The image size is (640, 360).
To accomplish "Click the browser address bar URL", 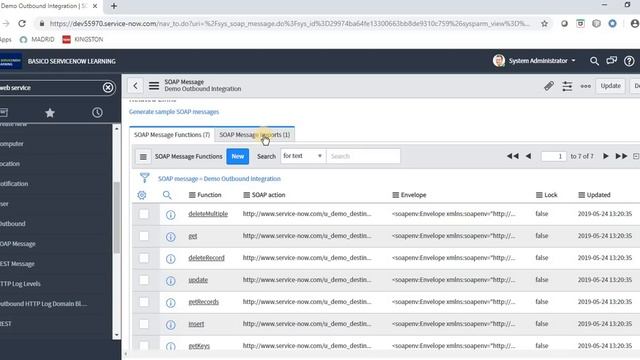I will [x=289, y=24].
